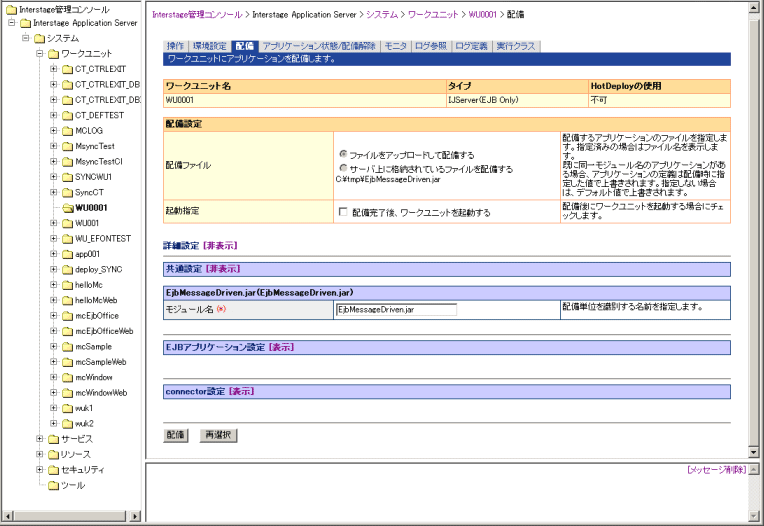Select the helloMc folder icon

point(67,284)
